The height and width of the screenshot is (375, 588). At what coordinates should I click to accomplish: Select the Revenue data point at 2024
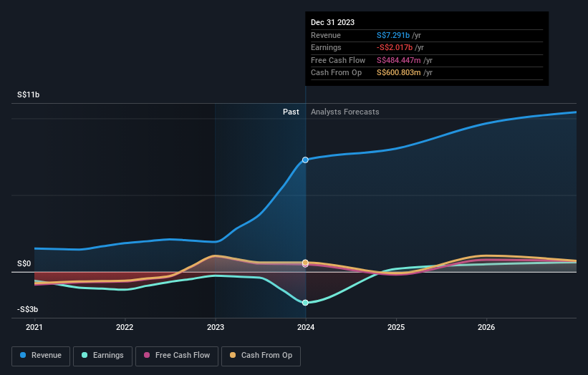coord(305,160)
